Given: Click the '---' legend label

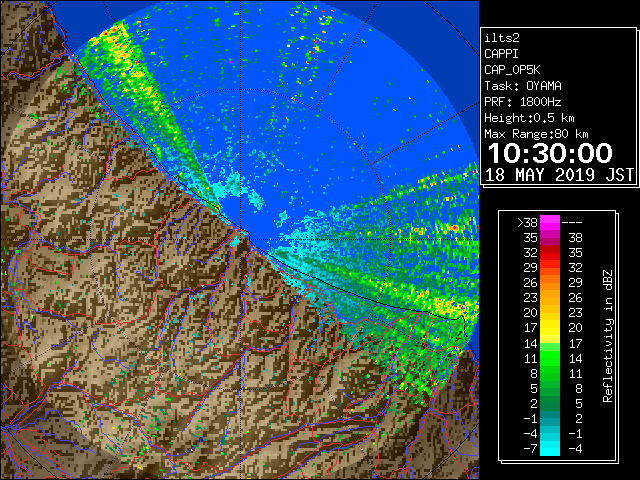Looking at the screenshot, I should 572,223.
